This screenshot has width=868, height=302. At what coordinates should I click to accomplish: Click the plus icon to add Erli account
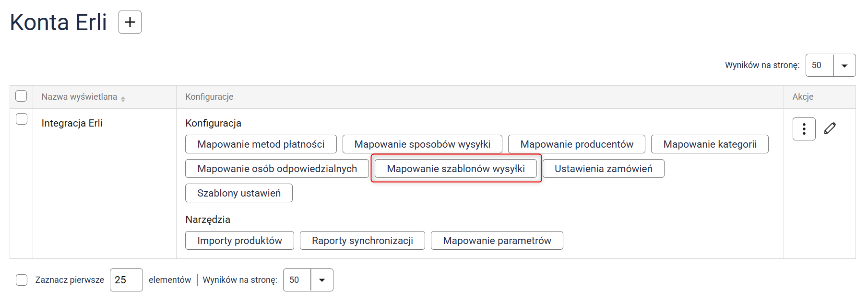click(130, 22)
